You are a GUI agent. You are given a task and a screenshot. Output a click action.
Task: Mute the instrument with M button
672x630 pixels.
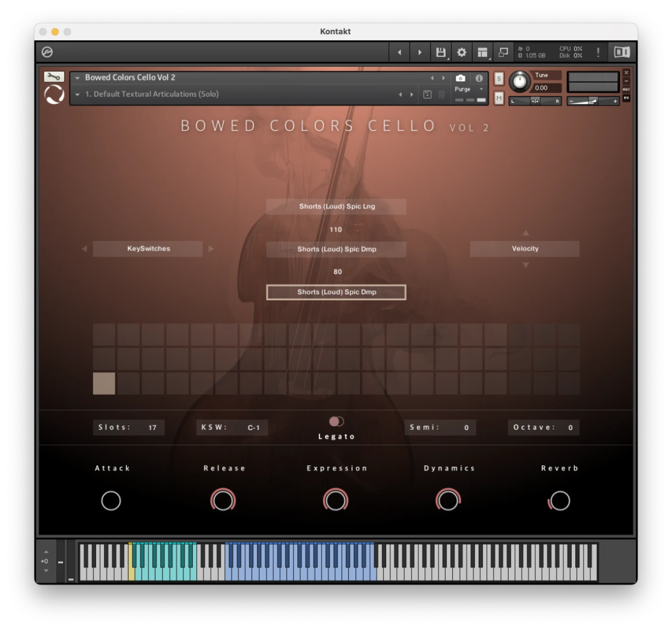pyautogui.click(x=499, y=98)
